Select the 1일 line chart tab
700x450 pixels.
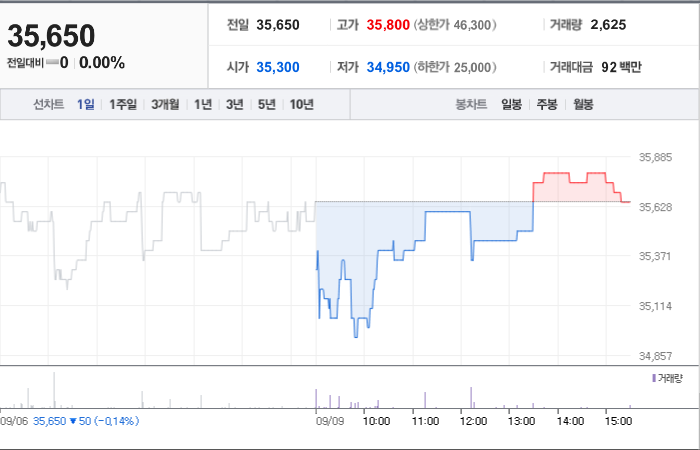click(86, 104)
